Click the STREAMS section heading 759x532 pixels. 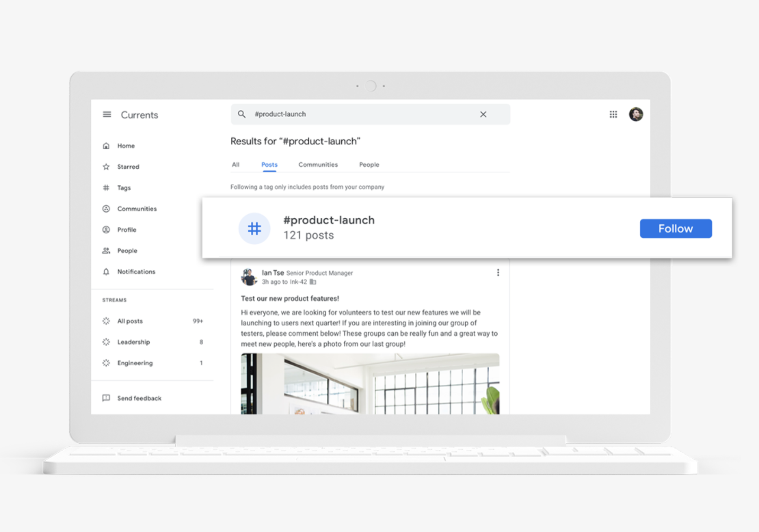pyautogui.click(x=114, y=300)
